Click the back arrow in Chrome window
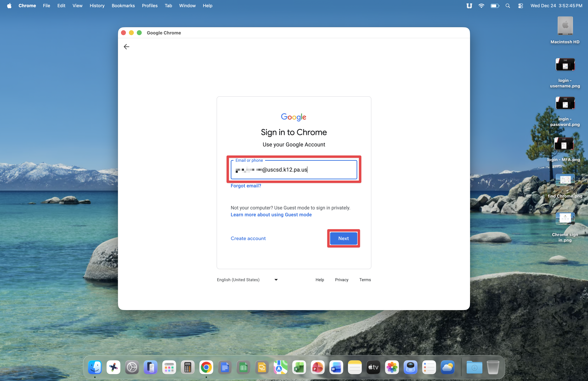Image resolution: width=588 pixels, height=381 pixels. [x=127, y=47]
